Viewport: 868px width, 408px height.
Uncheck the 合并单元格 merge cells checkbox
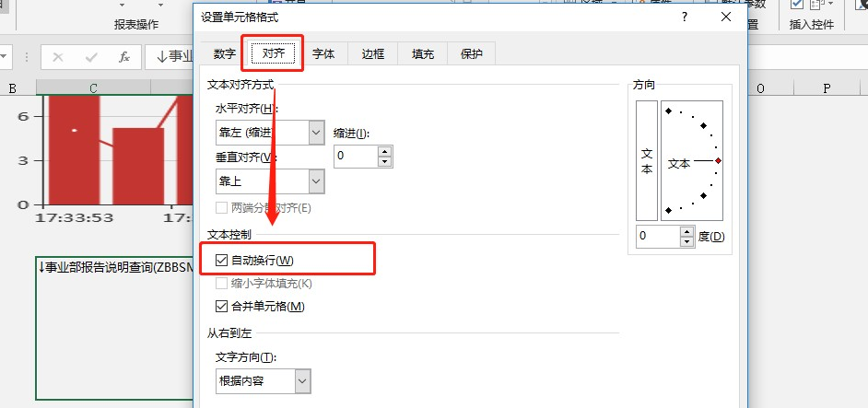(221, 306)
